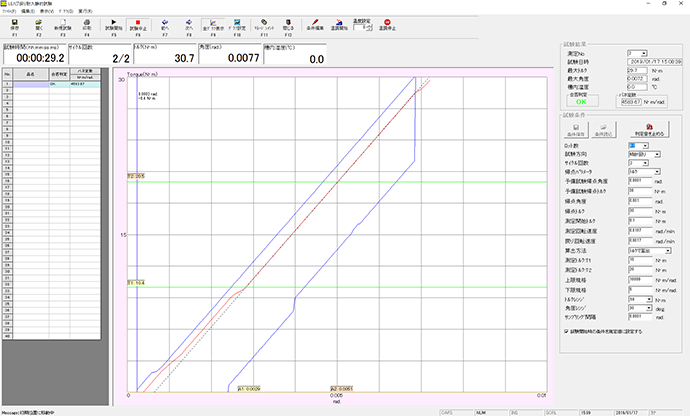Open 条件編集 (edit conditions) pencil icon
This screenshot has width=690, height=416.
point(315,22)
